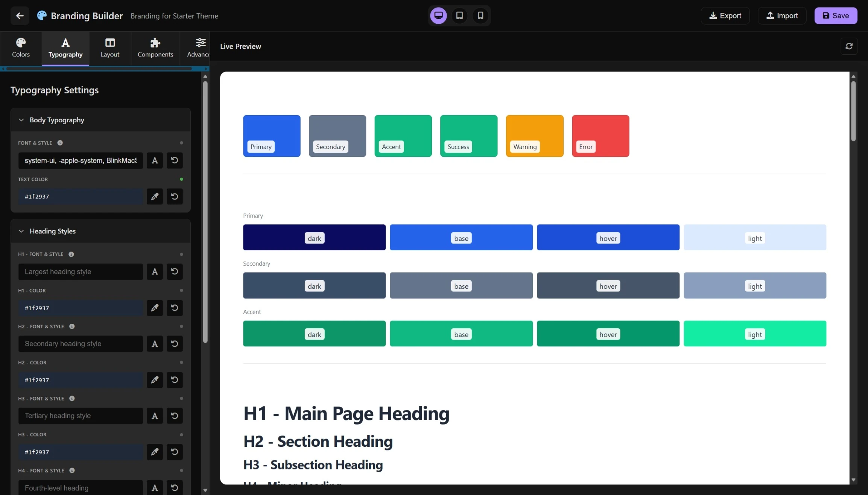The height and width of the screenshot is (495, 868).
Task: Click body Text Color hex field
Action: (81, 196)
